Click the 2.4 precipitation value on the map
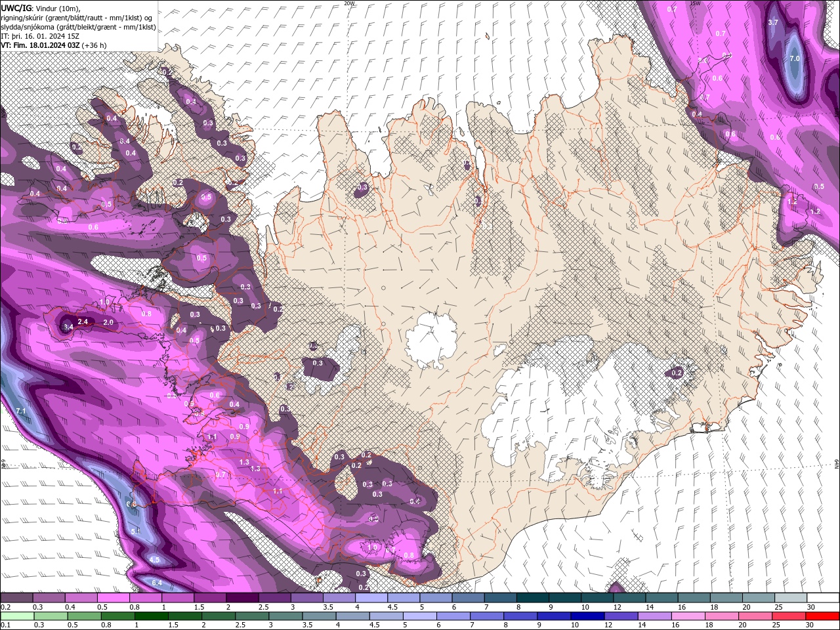 (x=83, y=322)
